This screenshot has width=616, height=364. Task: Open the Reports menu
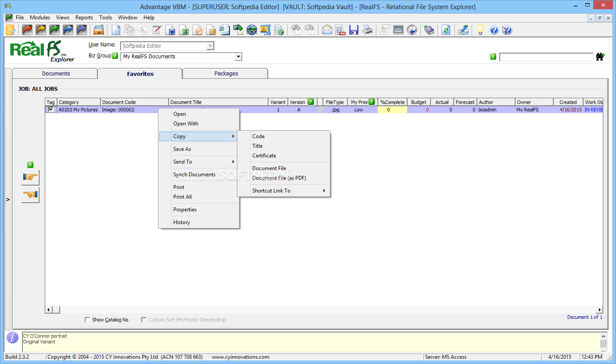(x=84, y=18)
